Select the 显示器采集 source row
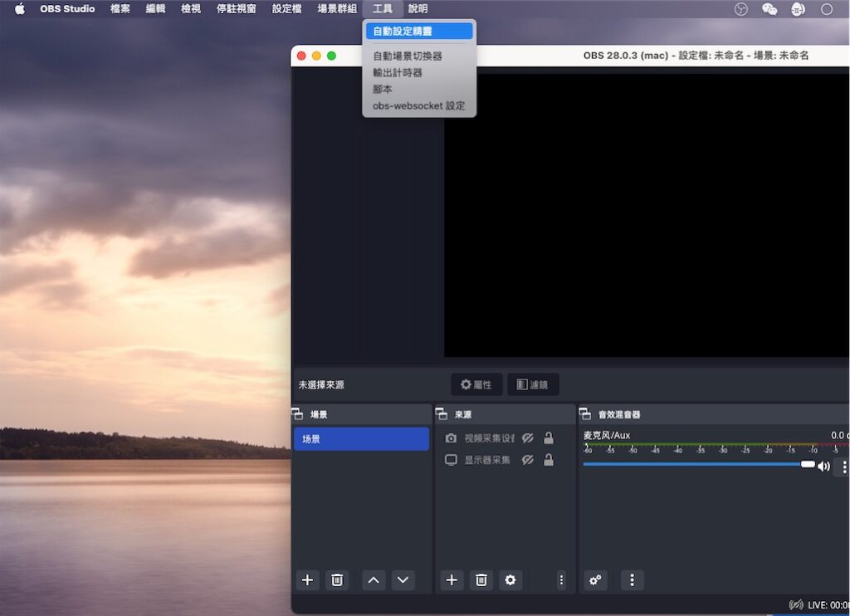The width and height of the screenshot is (850, 616). point(504,461)
